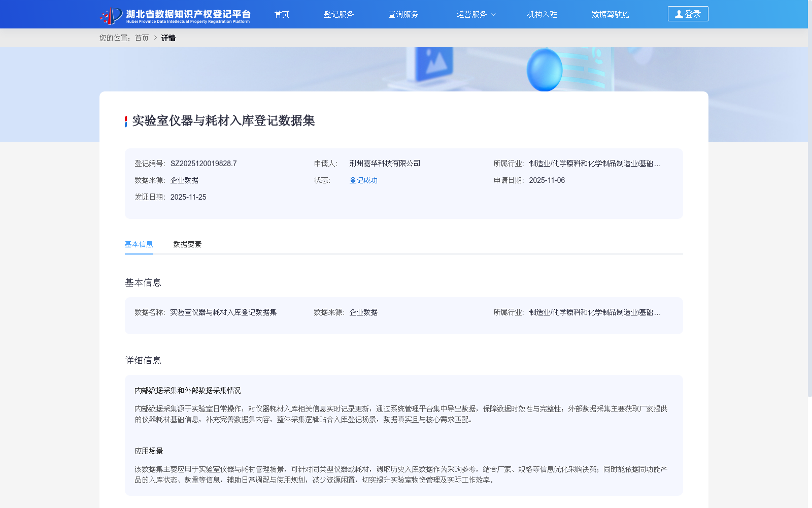Image resolution: width=812 pixels, height=508 pixels.
Task: Open the 运营服务 menu
Action: [471, 14]
